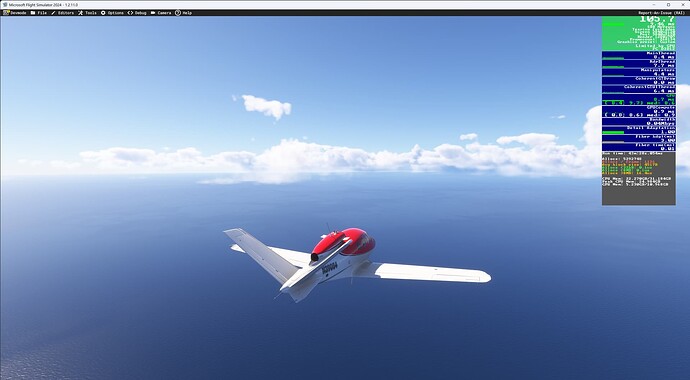Open the Help menu

pyautogui.click(x=183, y=13)
